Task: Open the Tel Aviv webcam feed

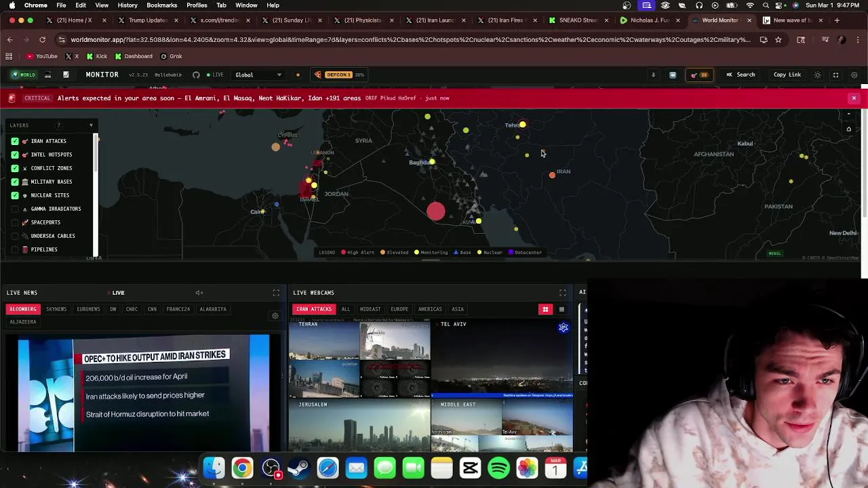Action: 502,359
